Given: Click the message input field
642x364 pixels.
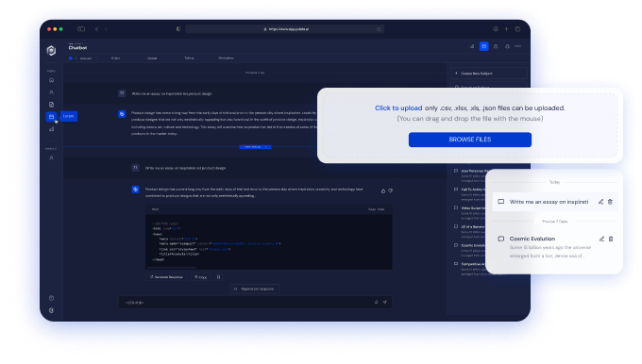Looking at the screenshot, I should 245,303.
